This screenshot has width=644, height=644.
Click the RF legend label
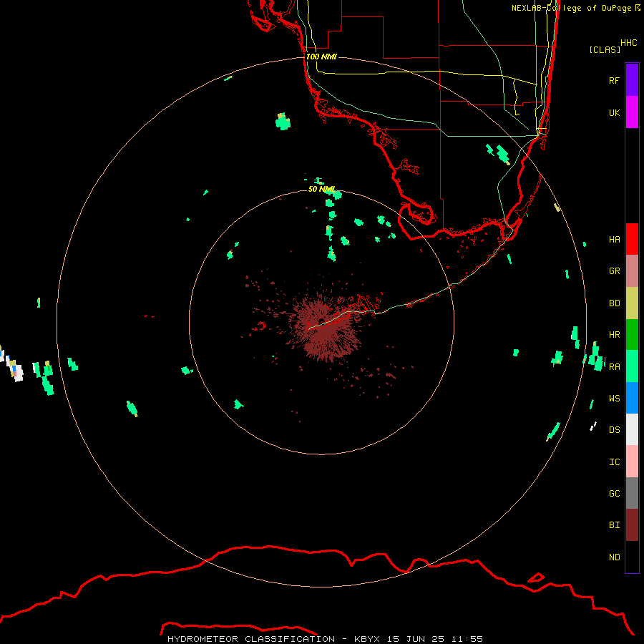(614, 81)
